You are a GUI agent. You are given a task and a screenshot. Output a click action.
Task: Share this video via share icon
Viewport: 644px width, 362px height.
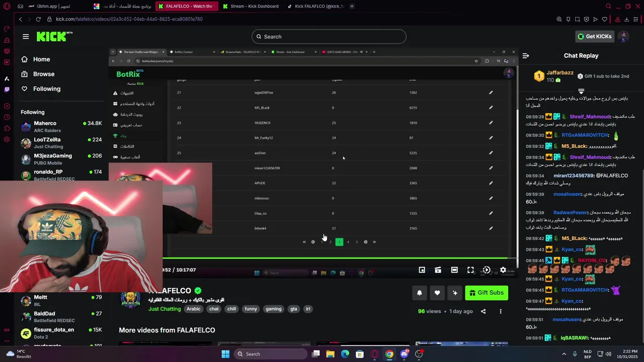click(x=484, y=311)
